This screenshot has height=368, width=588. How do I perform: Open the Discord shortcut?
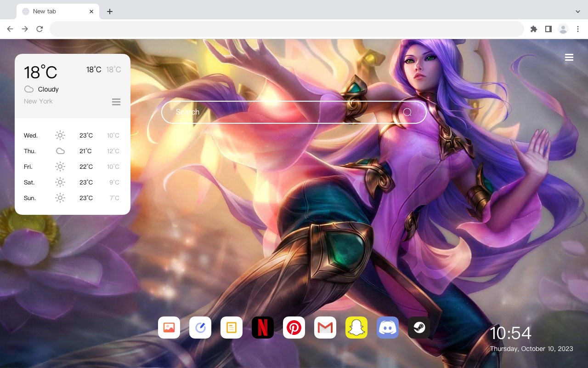388,328
